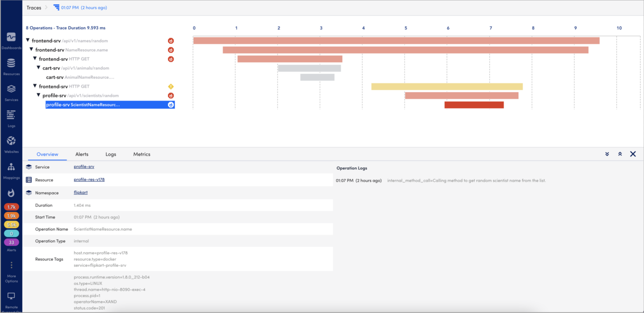Click the error badge on frontend-srv HTTP GET
This screenshot has width=644, height=313.
[170, 59]
